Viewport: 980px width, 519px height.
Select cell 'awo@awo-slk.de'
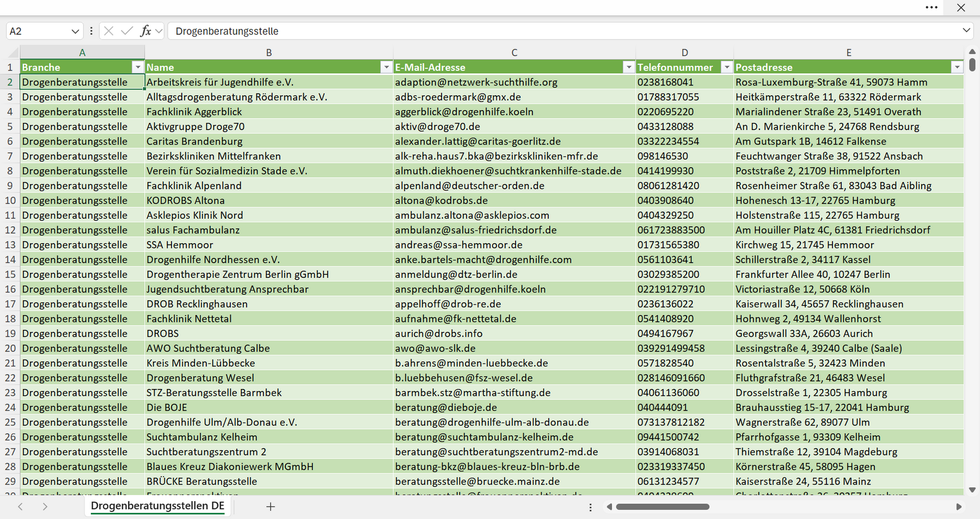tap(514, 348)
